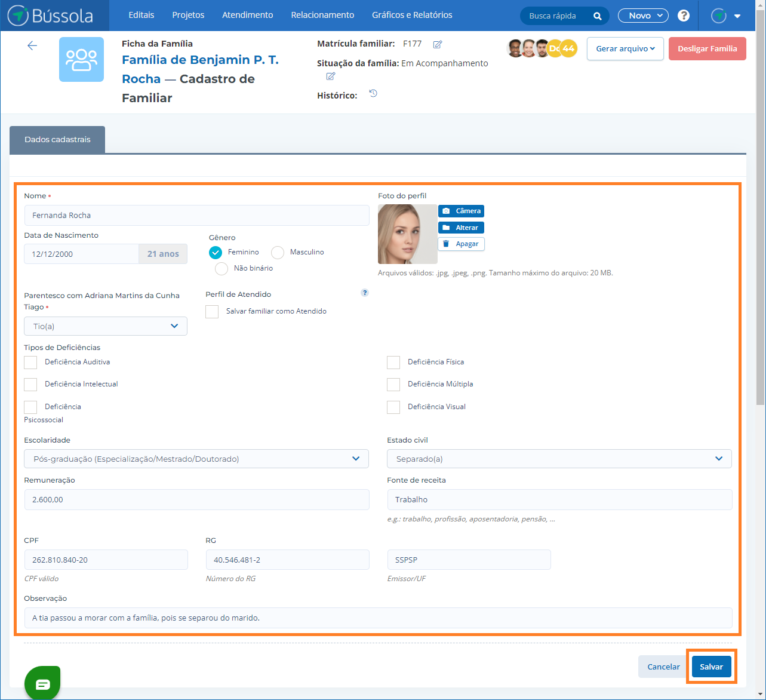
Task: Check Salvar familiar como Atendido
Action: click(212, 312)
